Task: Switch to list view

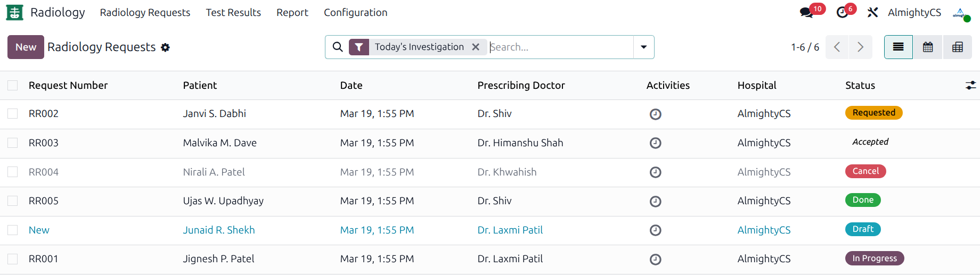Action: coord(899,47)
